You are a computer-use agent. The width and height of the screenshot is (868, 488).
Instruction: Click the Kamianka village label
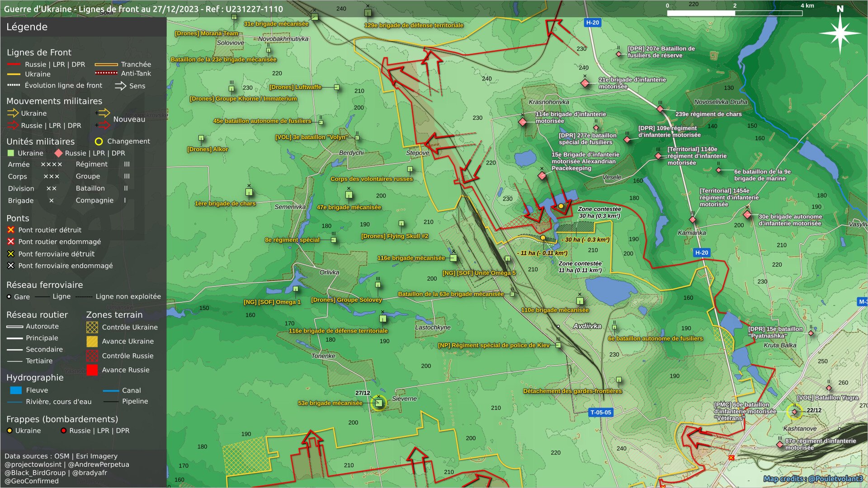click(692, 233)
